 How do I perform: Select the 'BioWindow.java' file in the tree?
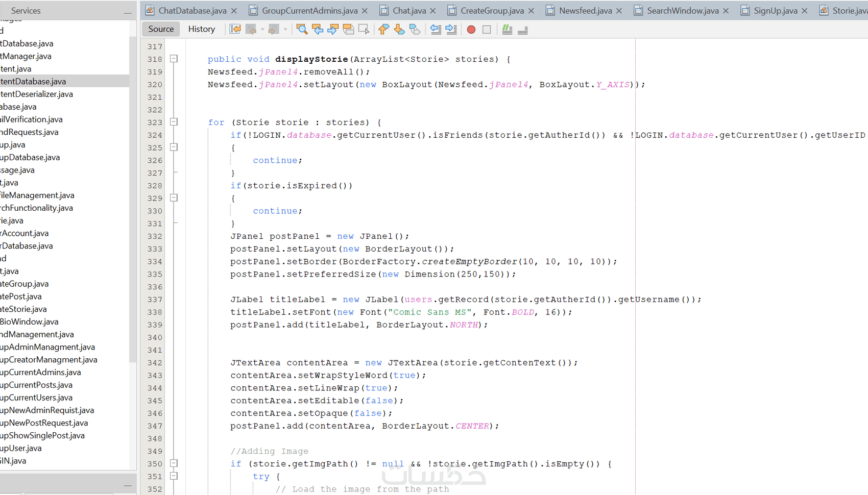29,321
